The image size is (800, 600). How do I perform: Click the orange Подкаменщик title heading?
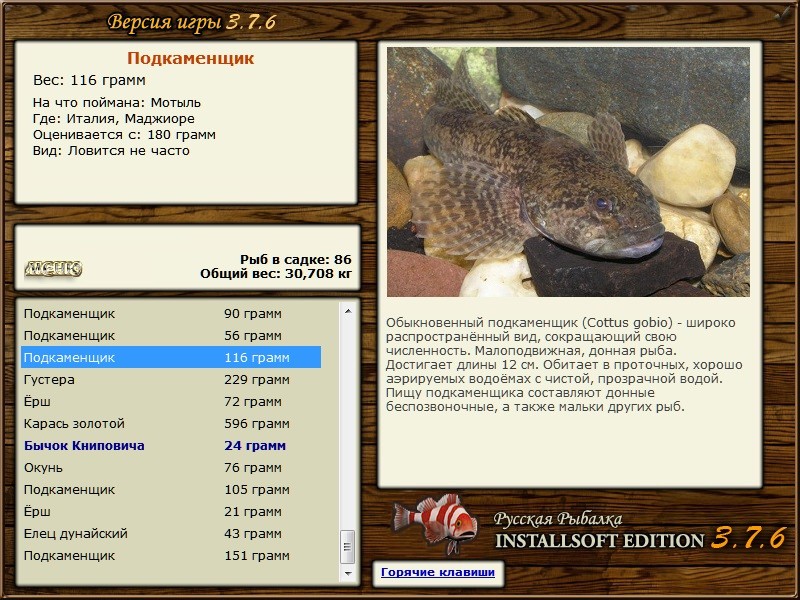coord(190,58)
